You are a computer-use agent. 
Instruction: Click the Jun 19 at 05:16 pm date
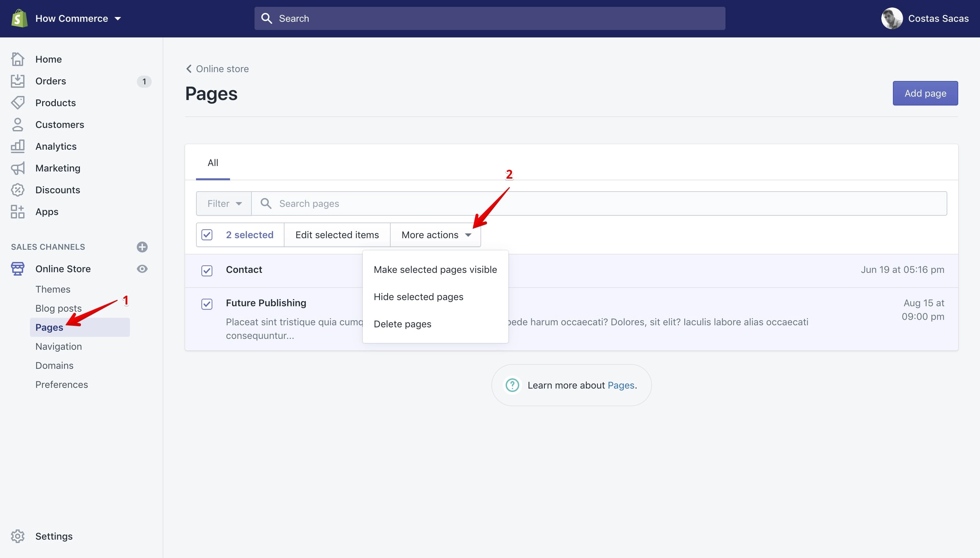click(902, 269)
